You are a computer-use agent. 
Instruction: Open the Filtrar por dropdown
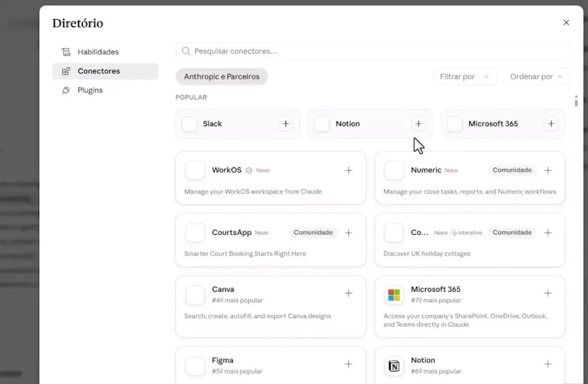465,76
